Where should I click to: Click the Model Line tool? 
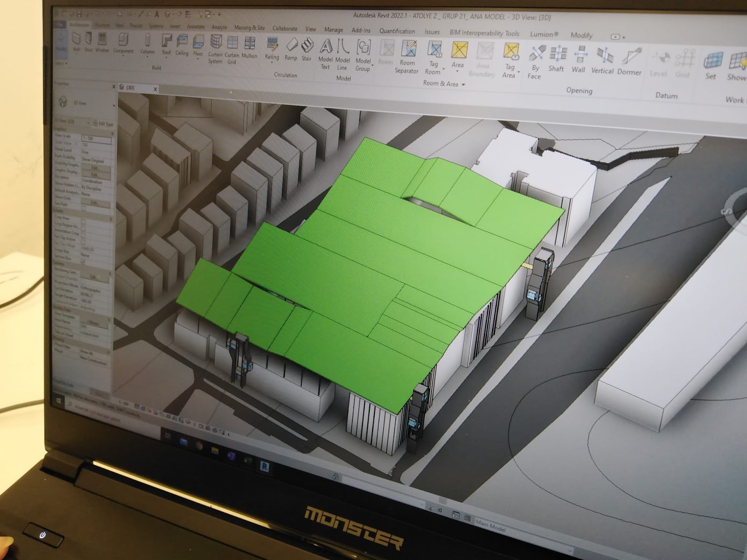pos(342,55)
